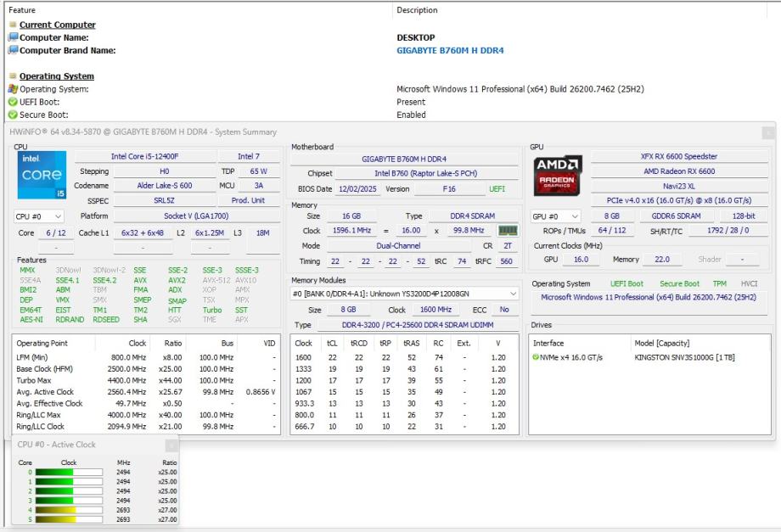Screen dimensions: 781x532
Task: Click the PCIe v4.0 x16 link field
Action: (x=679, y=200)
